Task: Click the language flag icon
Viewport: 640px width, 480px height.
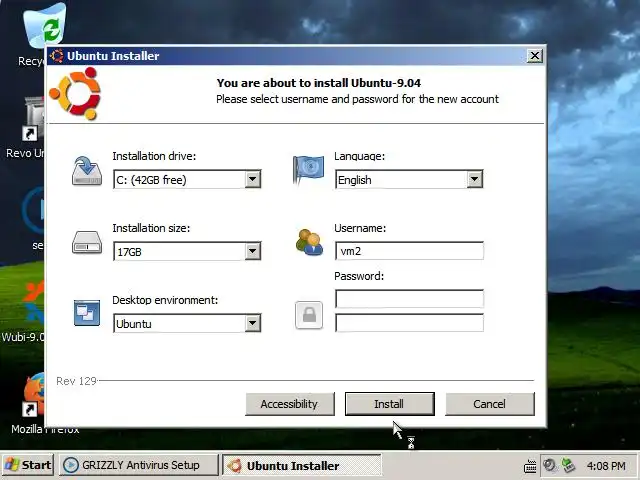Action: 309,169
